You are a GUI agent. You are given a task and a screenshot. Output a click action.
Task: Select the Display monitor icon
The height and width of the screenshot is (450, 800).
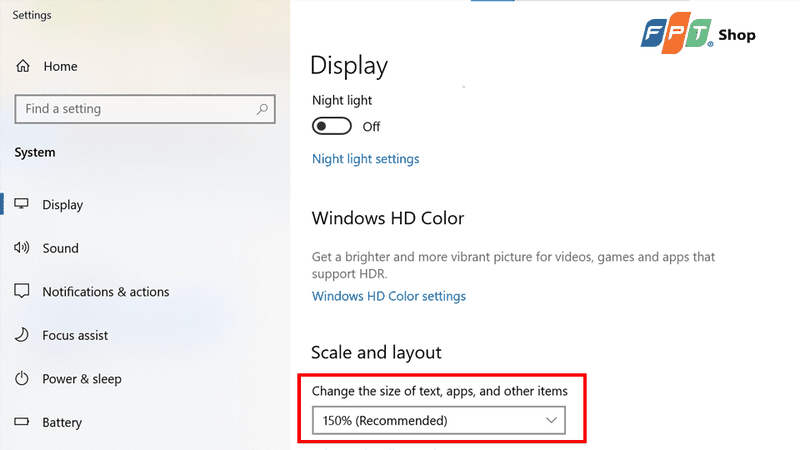(x=21, y=204)
